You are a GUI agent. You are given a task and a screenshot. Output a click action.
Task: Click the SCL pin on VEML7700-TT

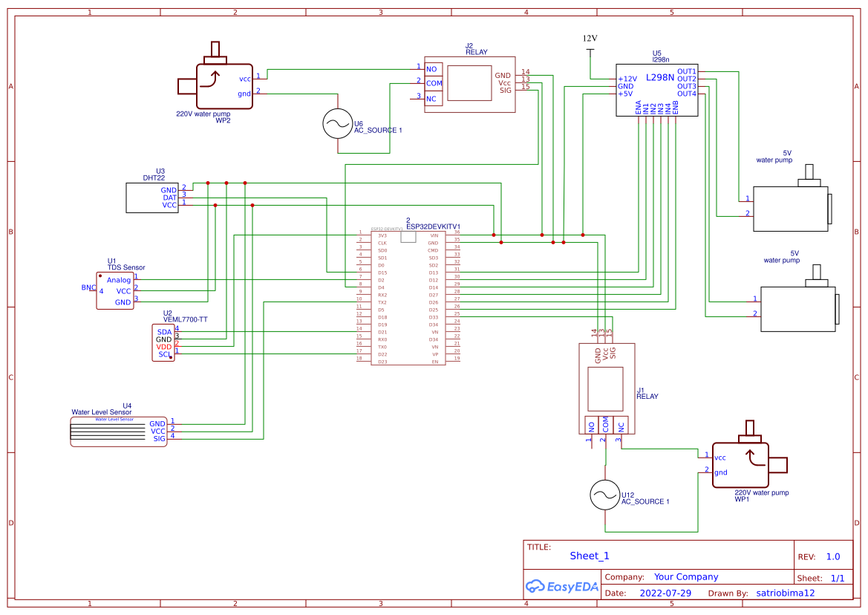tap(164, 354)
